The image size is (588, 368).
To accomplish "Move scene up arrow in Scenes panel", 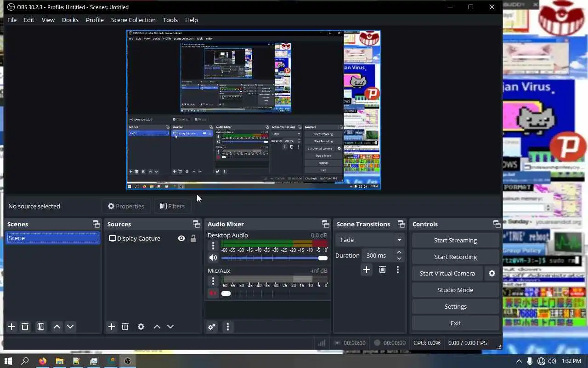I will [x=57, y=327].
